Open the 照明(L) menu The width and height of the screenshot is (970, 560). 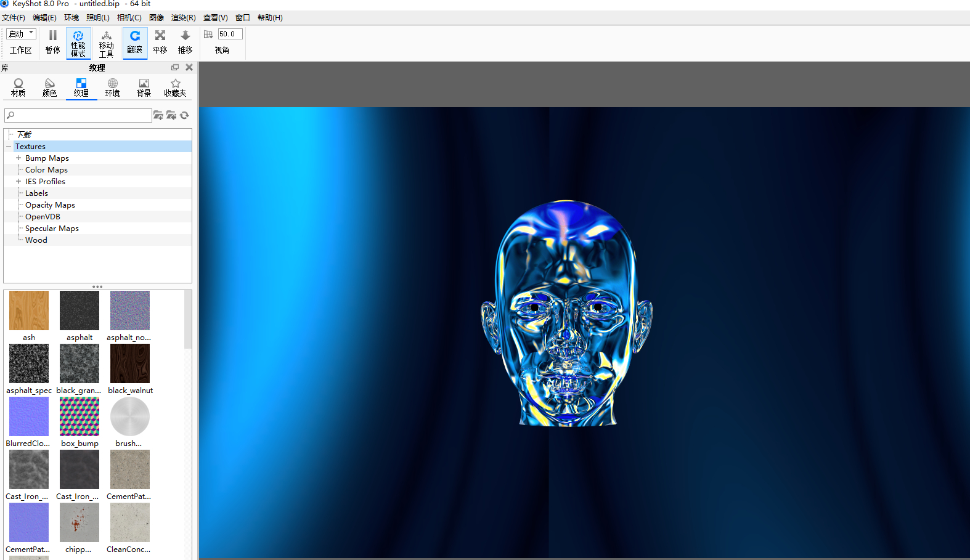[x=98, y=18]
